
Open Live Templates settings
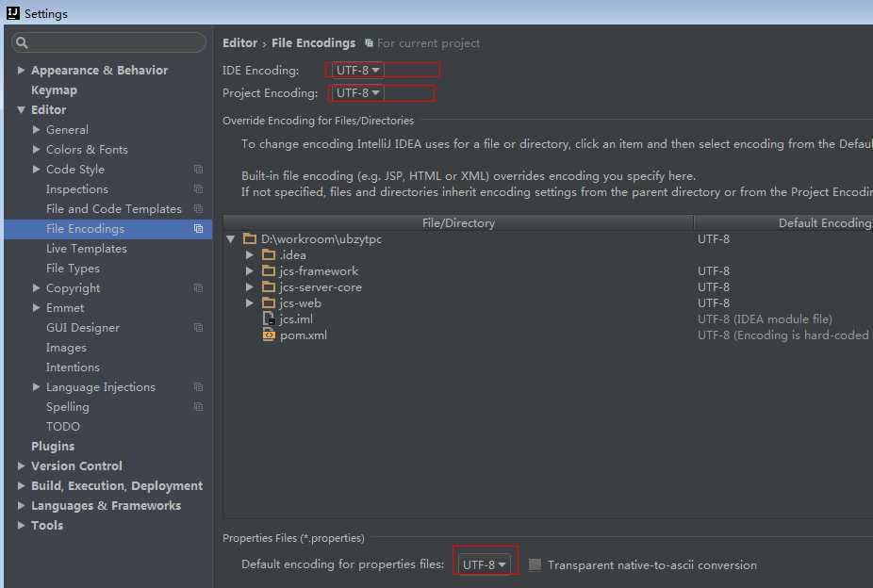(x=87, y=249)
